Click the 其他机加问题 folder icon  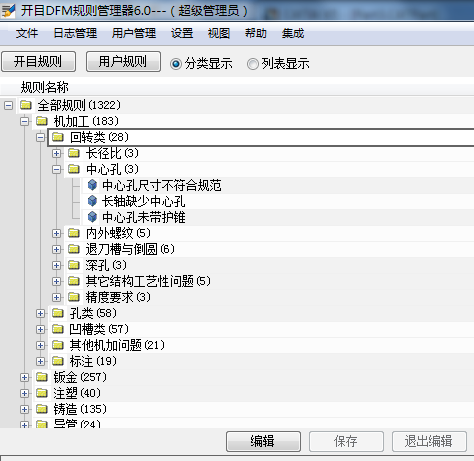[58, 345]
